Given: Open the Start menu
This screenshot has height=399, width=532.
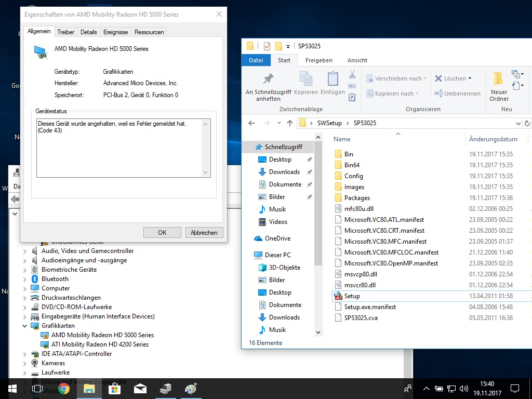Looking at the screenshot, I should (12, 389).
